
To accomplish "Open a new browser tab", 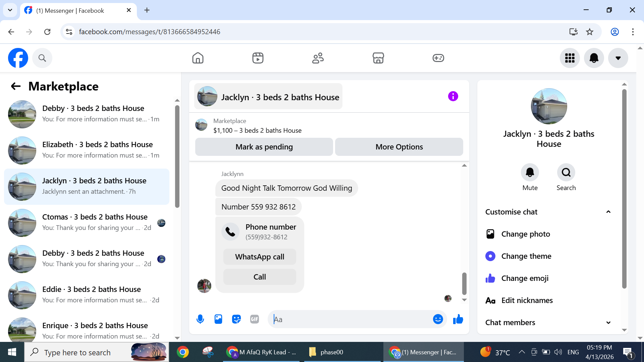I will coord(147,10).
